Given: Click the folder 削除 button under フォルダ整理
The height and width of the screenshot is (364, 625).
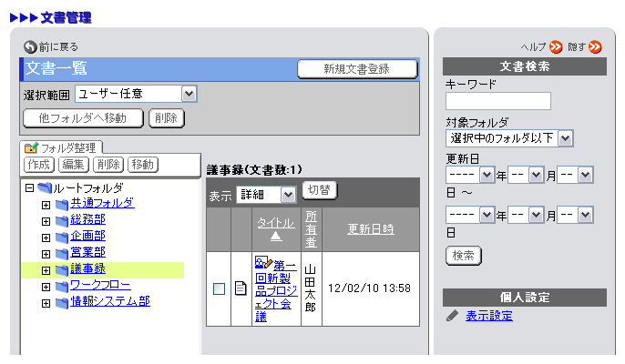Looking at the screenshot, I should pyautogui.click(x=108, y=165).
